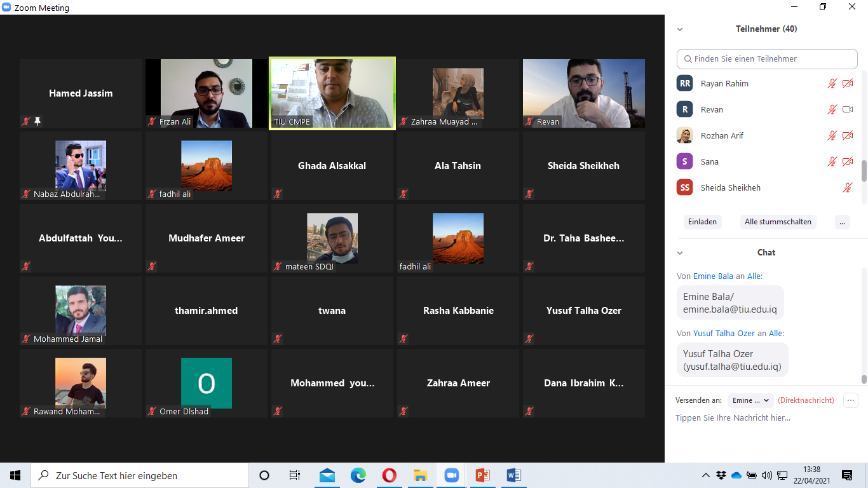Click Alle stummschalten button
The width and height of the screenshot is (868, 488).
pos(778,222)
